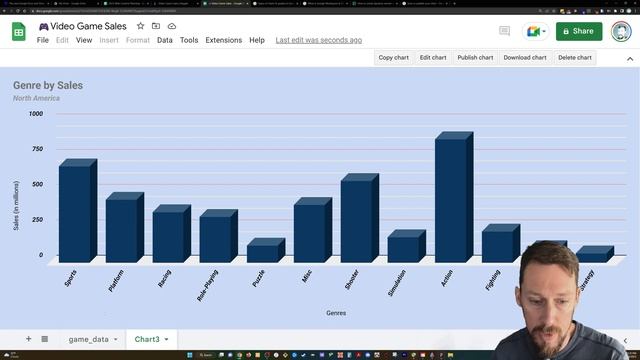Select the Action bar in chart
640x360 pixels.
(454, 197)
